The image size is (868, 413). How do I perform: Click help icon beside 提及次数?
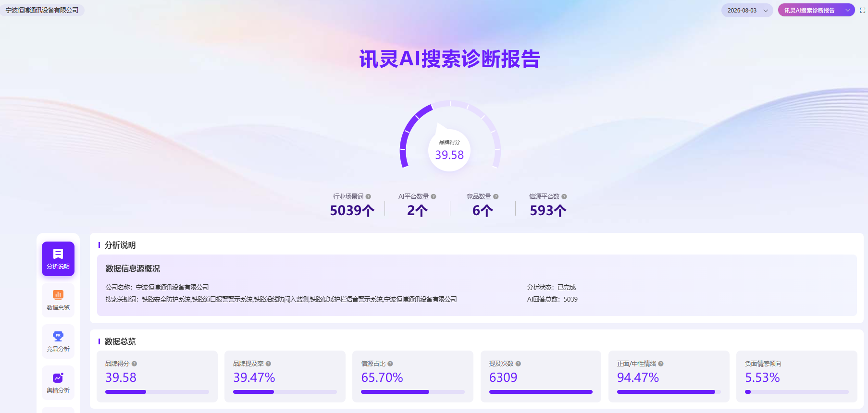click(518, 364)
